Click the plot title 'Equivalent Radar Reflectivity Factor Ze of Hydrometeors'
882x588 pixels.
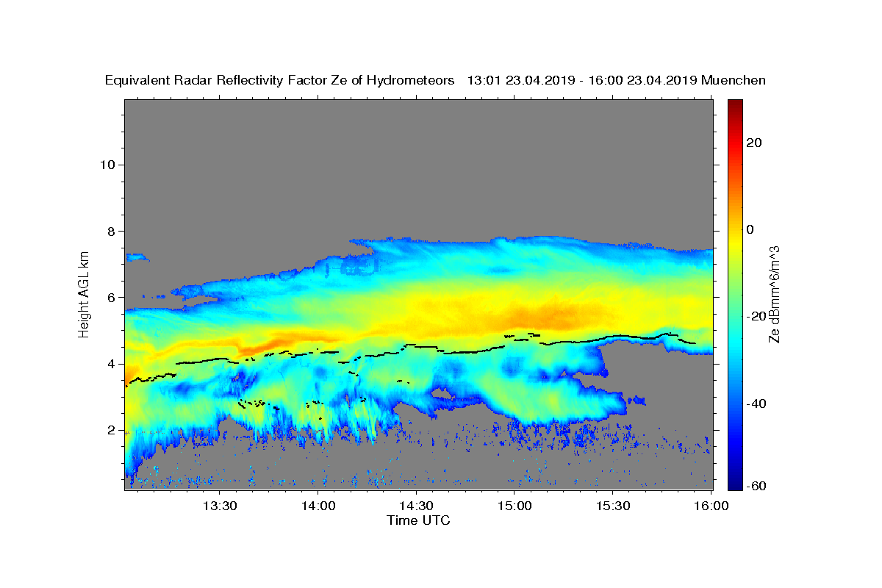coord(280,80)
